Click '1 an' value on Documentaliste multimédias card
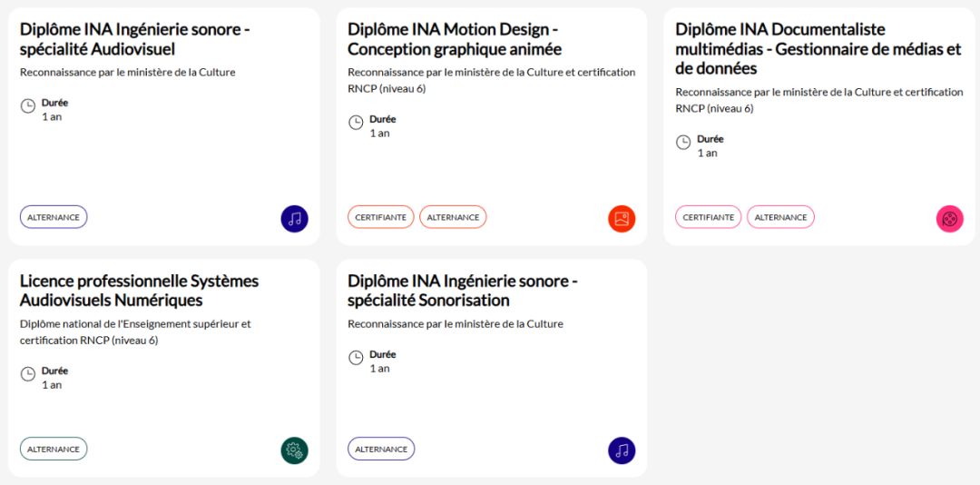980x485 pixels. click(708, 153)
